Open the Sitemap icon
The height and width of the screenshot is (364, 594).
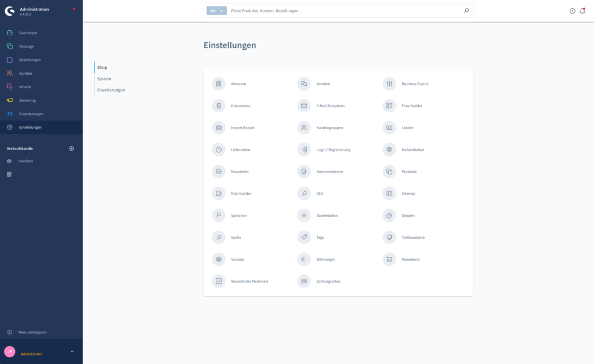pos(389,194)
